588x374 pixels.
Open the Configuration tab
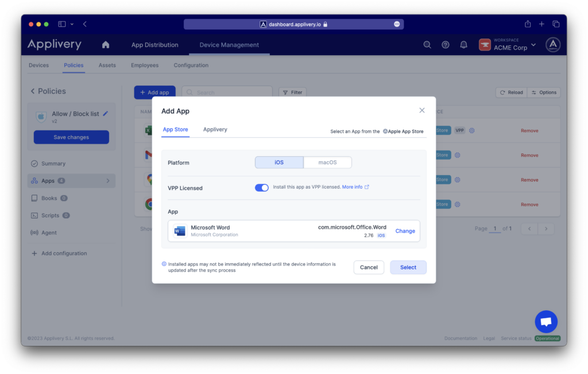(x=191, y=65)
